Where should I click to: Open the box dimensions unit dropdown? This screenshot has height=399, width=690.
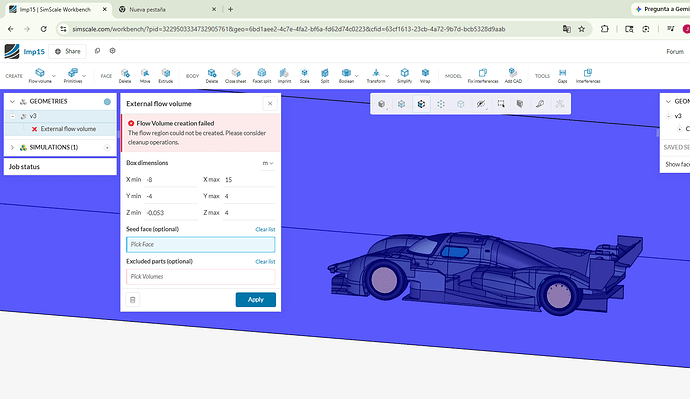(268, 163)
